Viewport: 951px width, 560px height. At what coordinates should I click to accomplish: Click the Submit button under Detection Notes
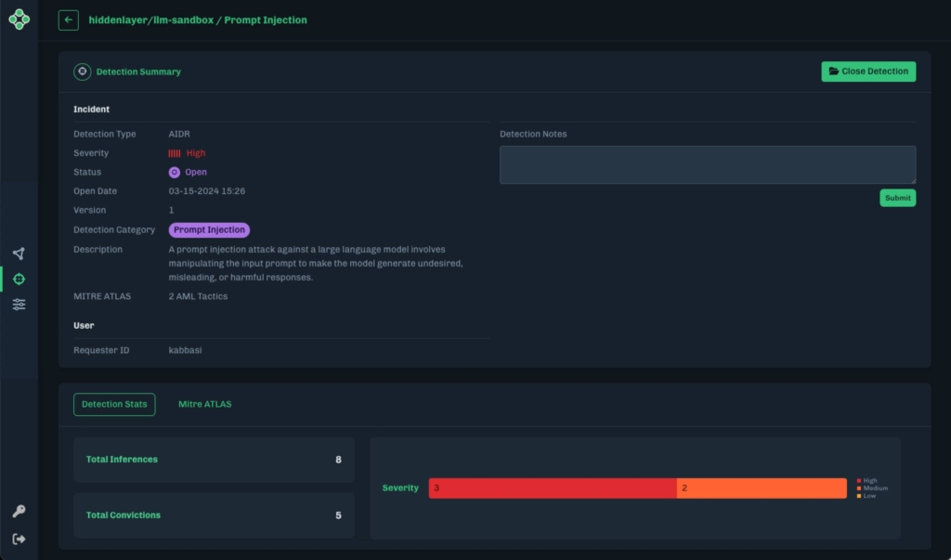(x=897, y=197)
